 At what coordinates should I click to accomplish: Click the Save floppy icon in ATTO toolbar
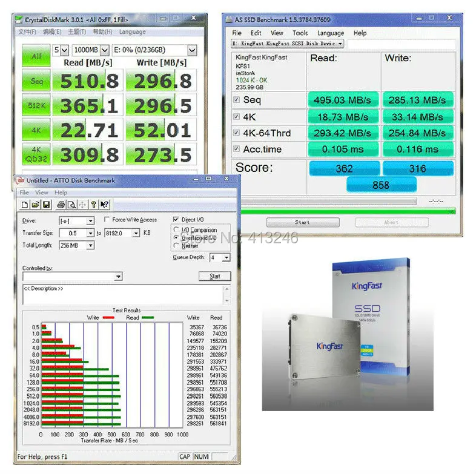(x=46, y=205)
